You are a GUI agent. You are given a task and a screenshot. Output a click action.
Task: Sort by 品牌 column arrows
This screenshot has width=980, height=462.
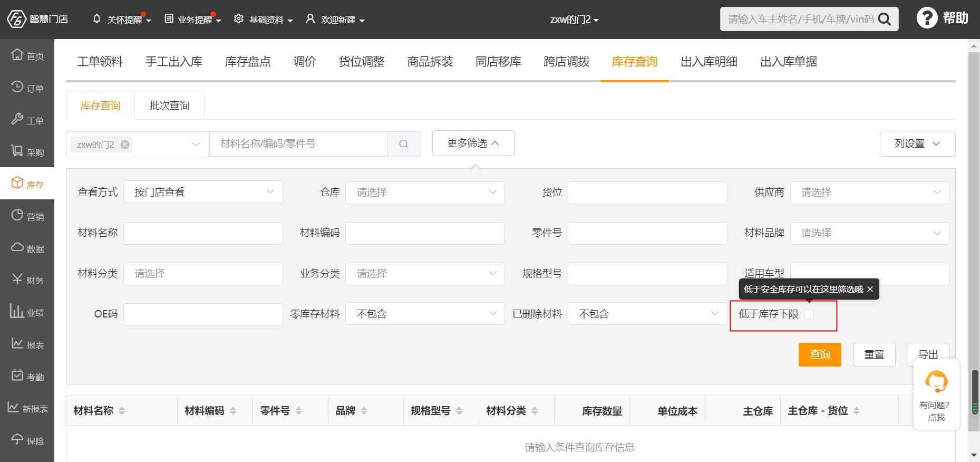364,411
